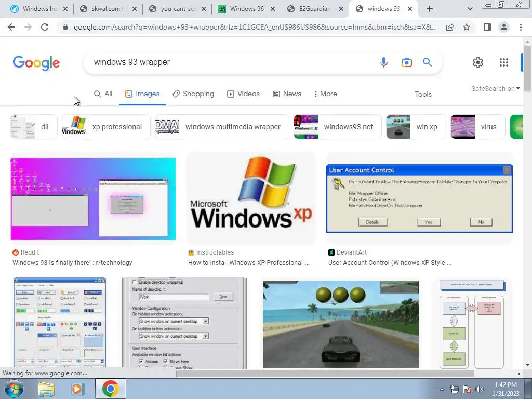Viewport: 532px width, 399px height.
Task: Reload the current page
Action: point(45,27)
